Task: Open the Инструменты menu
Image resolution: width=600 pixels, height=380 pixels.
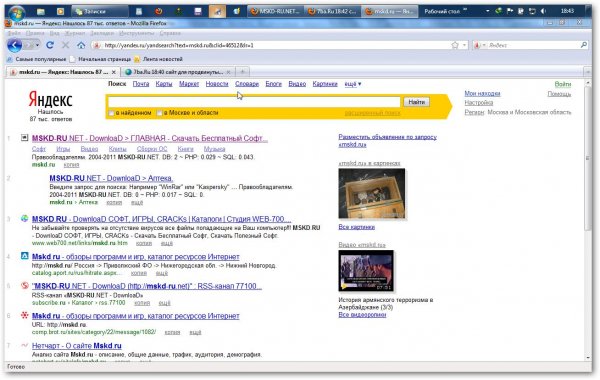Action: pos(136,33)
